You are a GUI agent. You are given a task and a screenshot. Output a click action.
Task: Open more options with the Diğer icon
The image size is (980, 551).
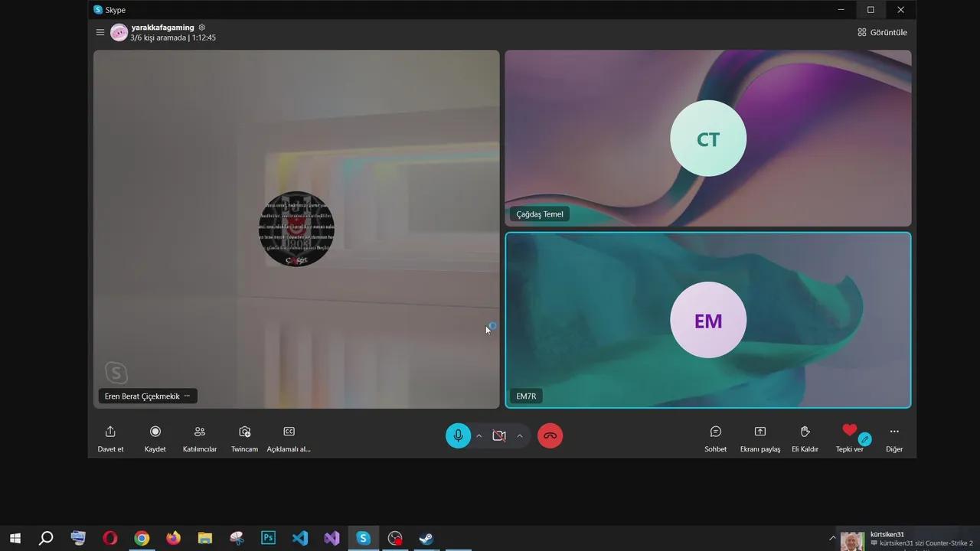pos(893,437)
